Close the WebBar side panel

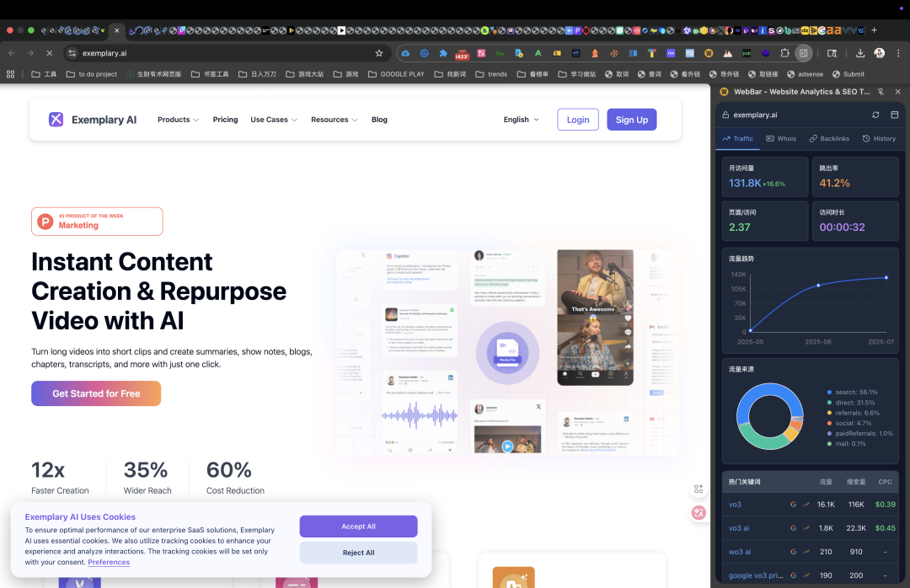tap(898, 92)
